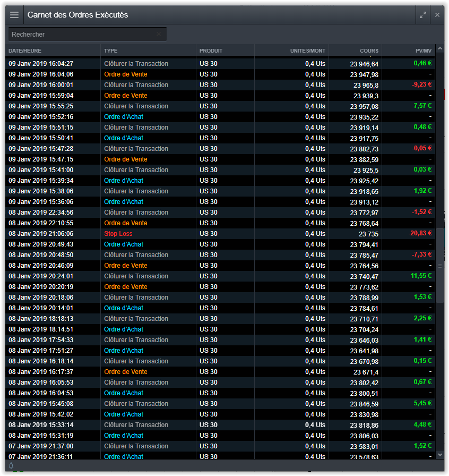The height and width of the screenshot is (476, 449).
Task: Select the 08 Janv 2019 22:34:56 transaction row
Action: coord(41,212)
